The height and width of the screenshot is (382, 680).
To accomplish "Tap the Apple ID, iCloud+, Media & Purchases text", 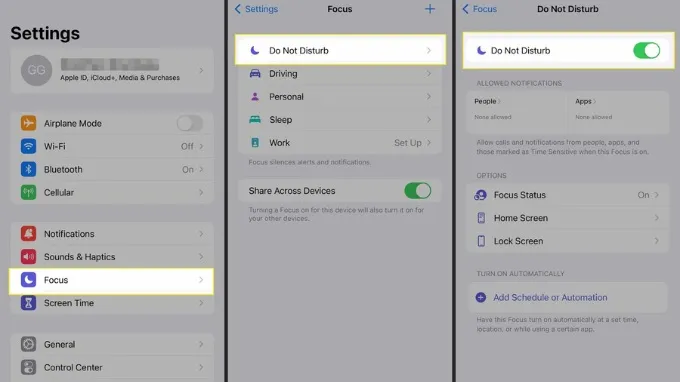I will coord(120,78).
